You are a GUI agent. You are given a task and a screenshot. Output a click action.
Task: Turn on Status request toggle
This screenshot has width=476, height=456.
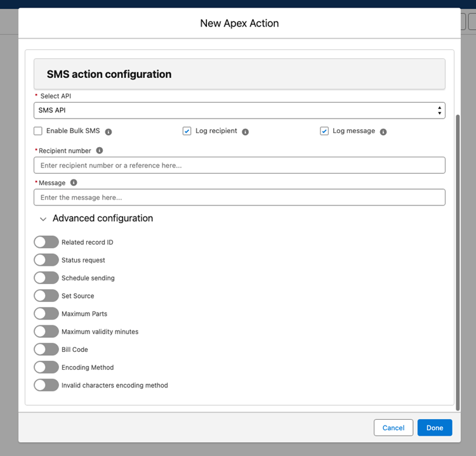46,260
